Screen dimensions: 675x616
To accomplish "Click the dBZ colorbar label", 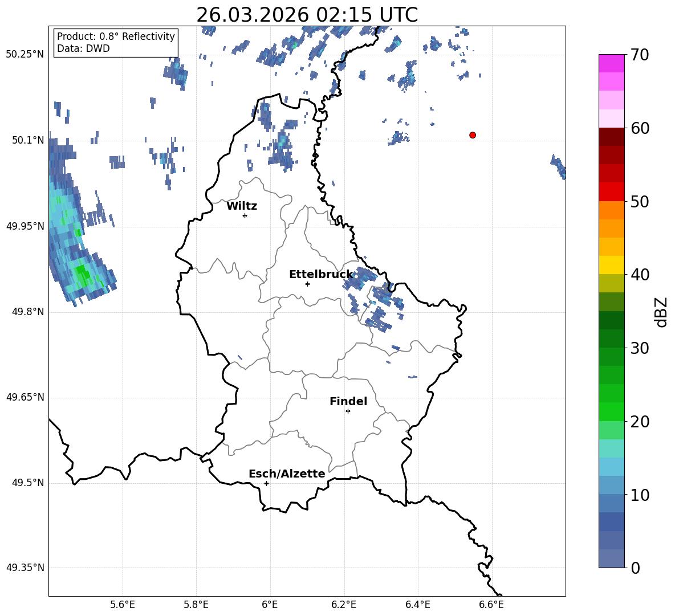I will 661,312.
